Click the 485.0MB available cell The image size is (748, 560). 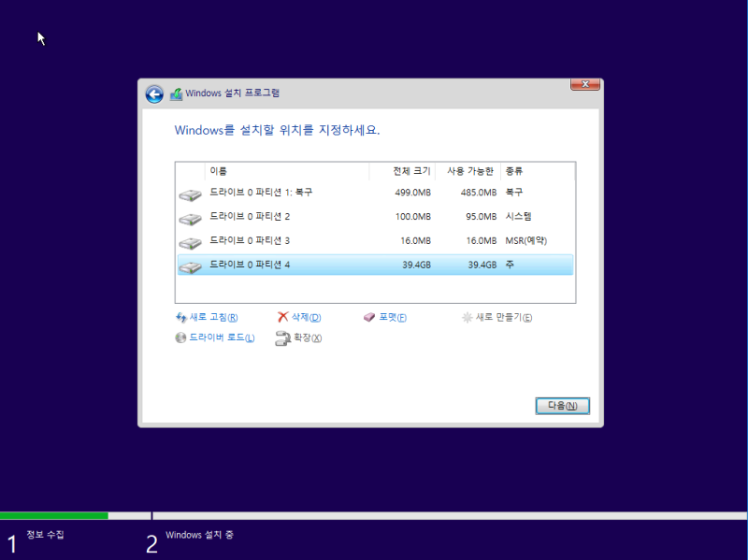tap(479, 193)
